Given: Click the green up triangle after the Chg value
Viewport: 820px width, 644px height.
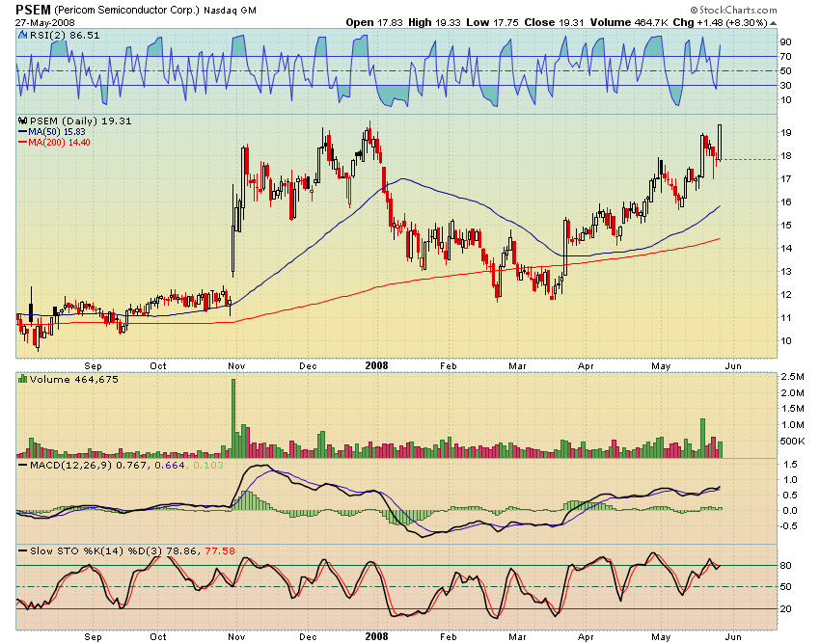Looking at the screenshot, I should tap(773, 23).
